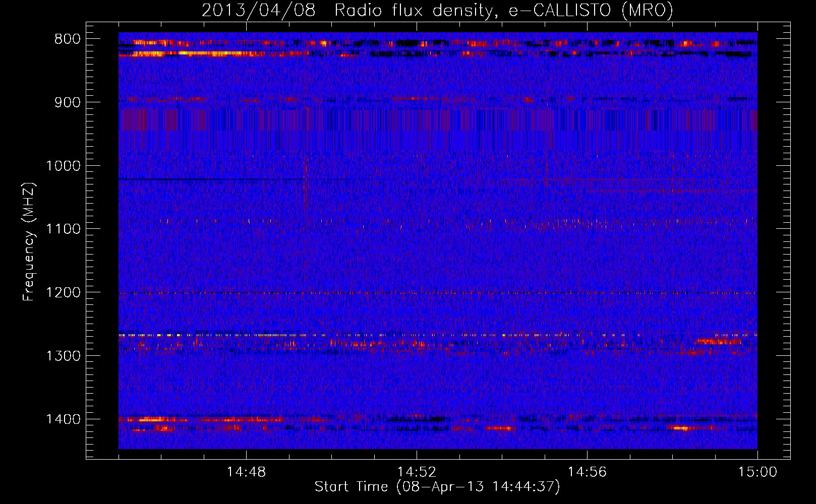Click the 15:00 time tick label

[x=757, y=472]
